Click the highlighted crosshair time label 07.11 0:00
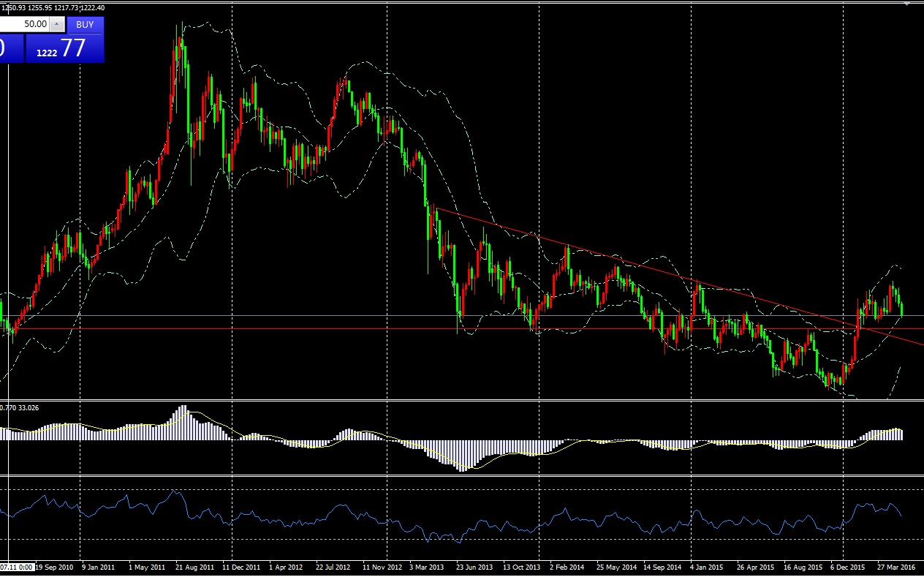This screenshot has width=924, height=577. tap(16, 567)
